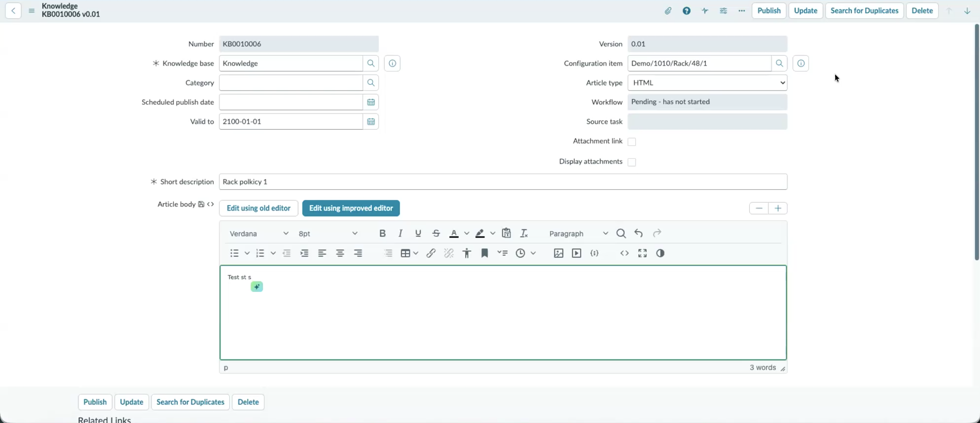This screenshot has height=423, width=980.
Task: Look up the Configuration item with the search icon
Action: (x=779, y=63)
